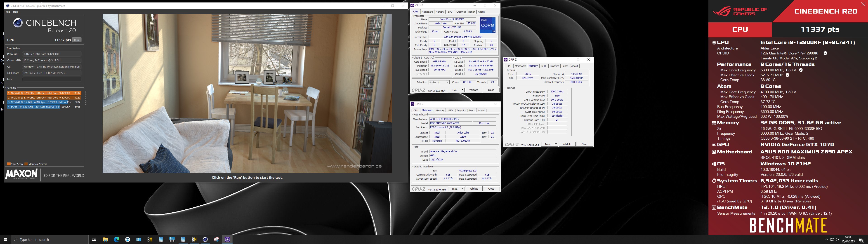The image size is (868, 244).
Task: Open the blue bar-chart taskbar app icon
Action: pos(172,240)
